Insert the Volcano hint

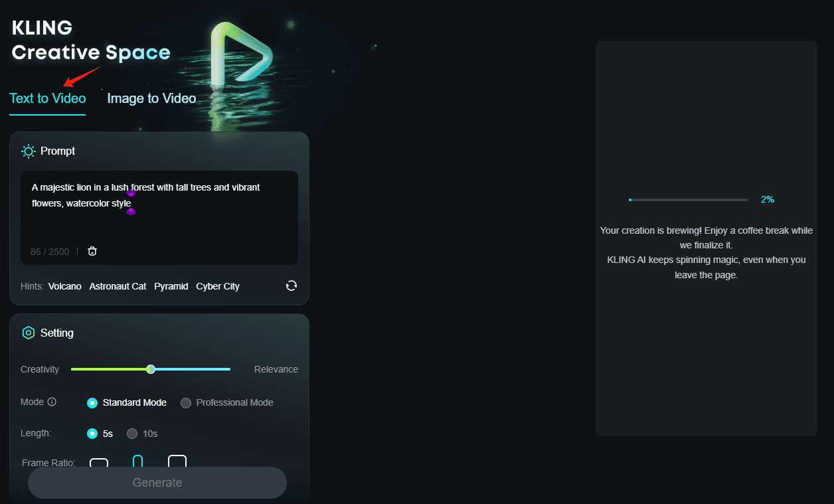(65, 286)
